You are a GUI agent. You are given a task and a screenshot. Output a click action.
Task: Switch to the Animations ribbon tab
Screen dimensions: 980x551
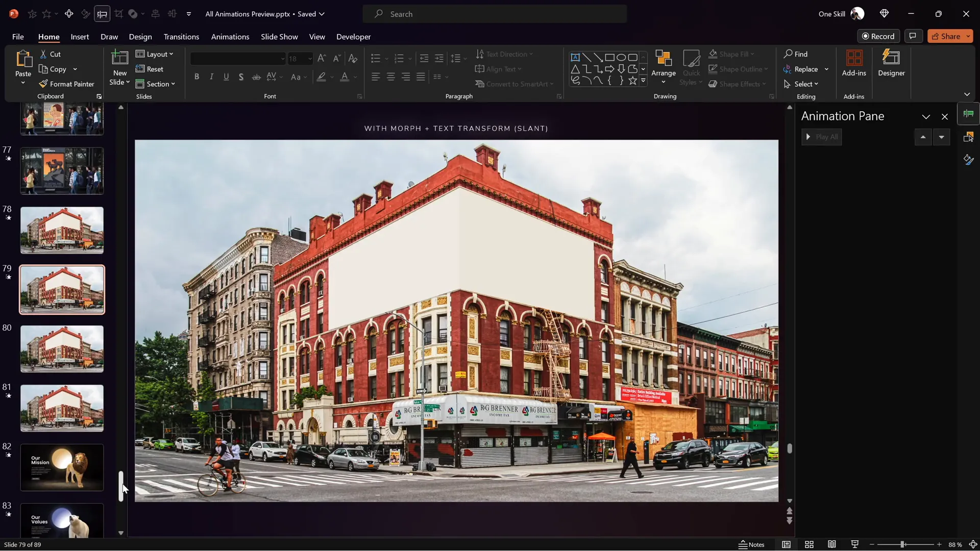(x=230, y=37)
